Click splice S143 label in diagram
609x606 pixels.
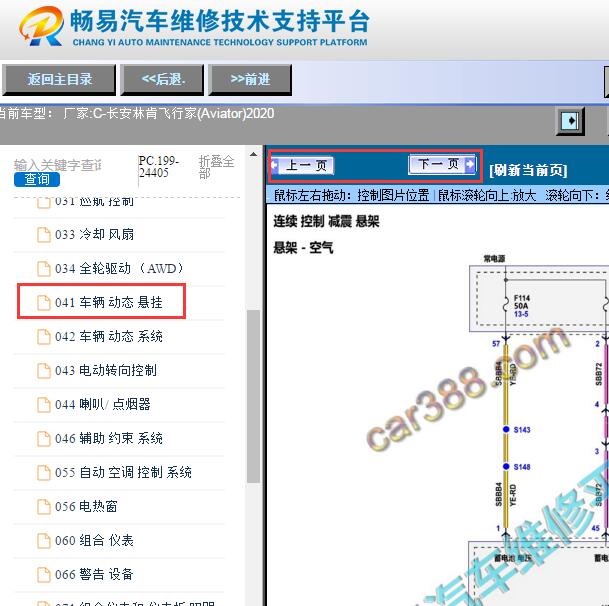[522, 430]
